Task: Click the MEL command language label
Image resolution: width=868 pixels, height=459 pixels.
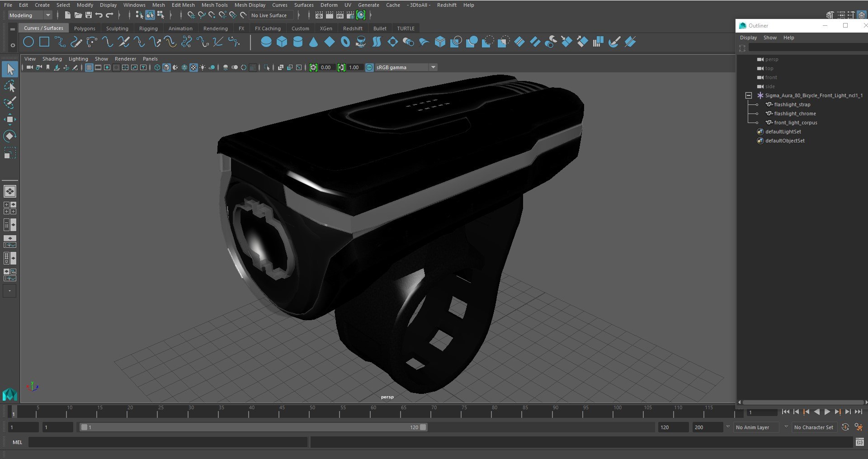Action: pyautogui.click(x=17, y=442)
